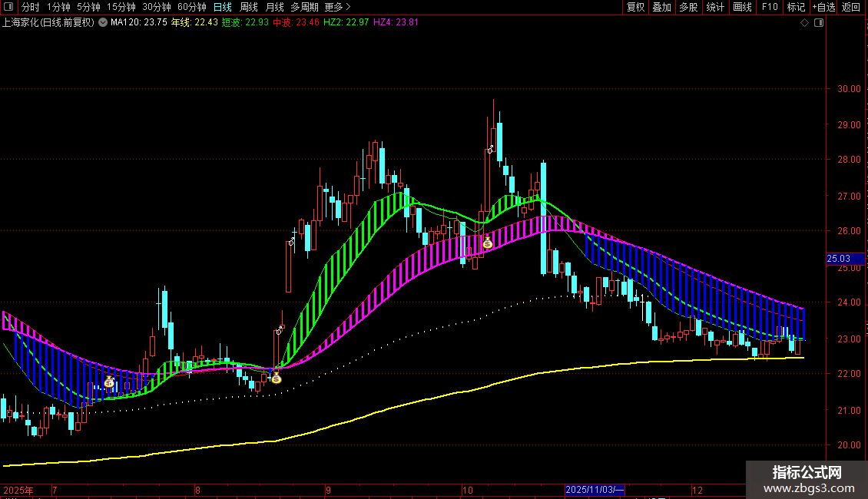This screenshot has width=868, height=499.
Task: Toggle the right side panel icon
Action: pos(819,23)
